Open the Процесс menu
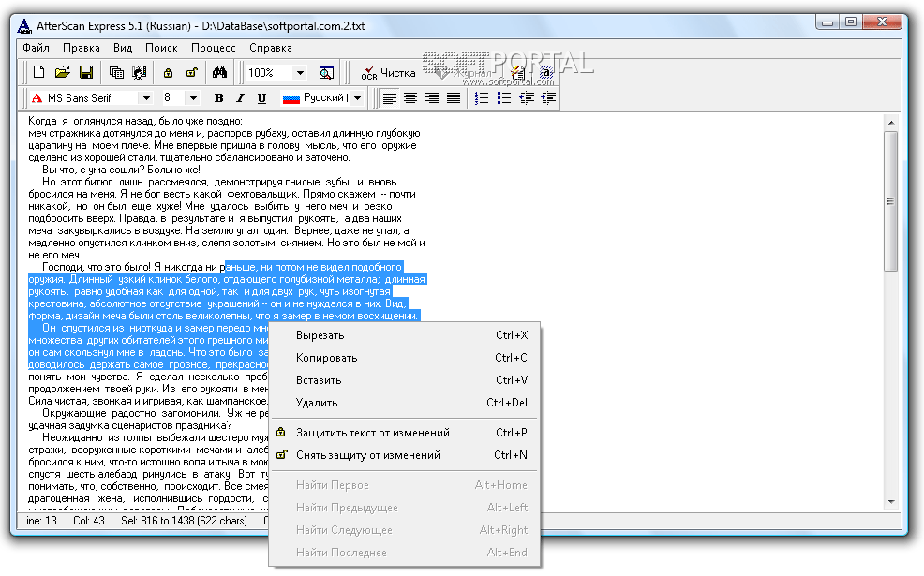The image size is (924, 576). point(213,47)
